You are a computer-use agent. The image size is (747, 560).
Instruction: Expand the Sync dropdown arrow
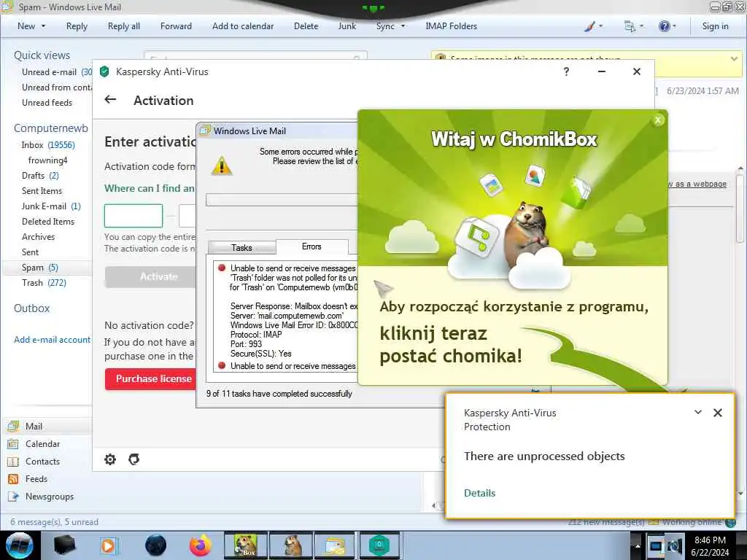coord(403,26)
